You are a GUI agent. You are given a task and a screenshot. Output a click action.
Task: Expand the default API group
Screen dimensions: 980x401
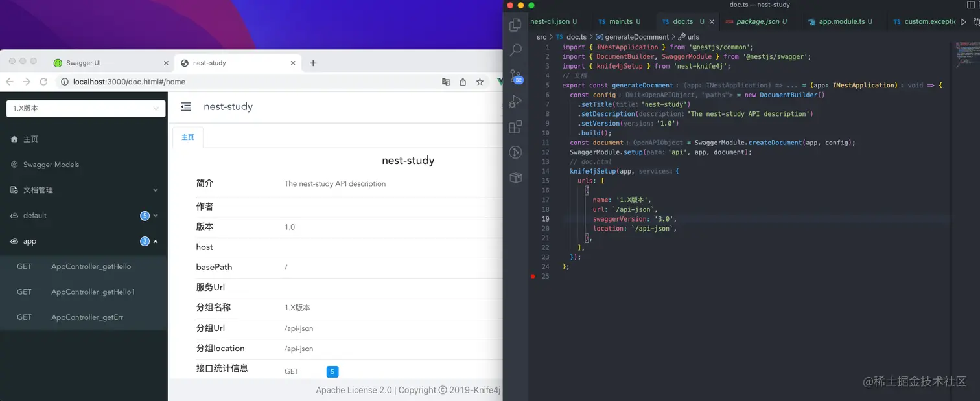(84, 216)
